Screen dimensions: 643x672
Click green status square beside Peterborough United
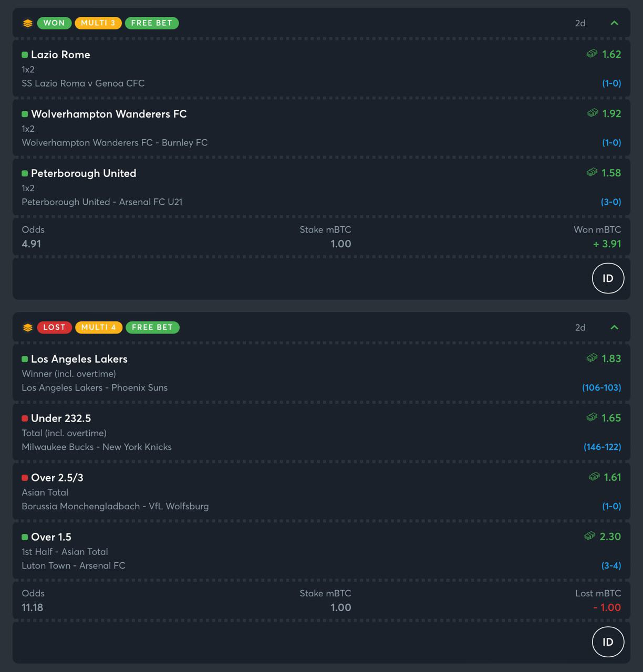click(x=25, y=173)
